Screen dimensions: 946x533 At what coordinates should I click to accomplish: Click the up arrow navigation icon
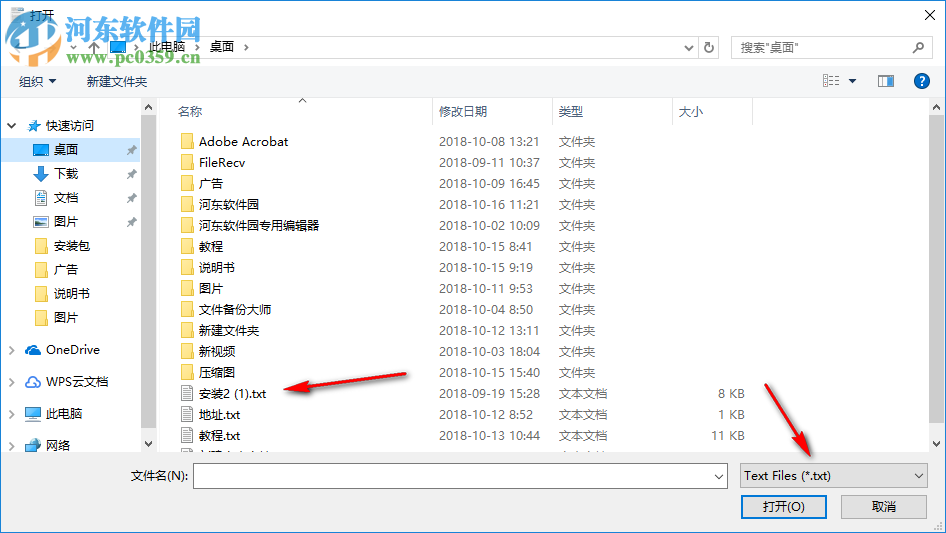[x=94, y=46]
